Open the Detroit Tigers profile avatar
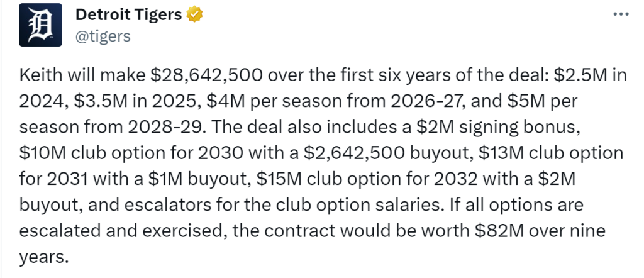644x278 pixels. pyautogui.click(x=40, y=25)
